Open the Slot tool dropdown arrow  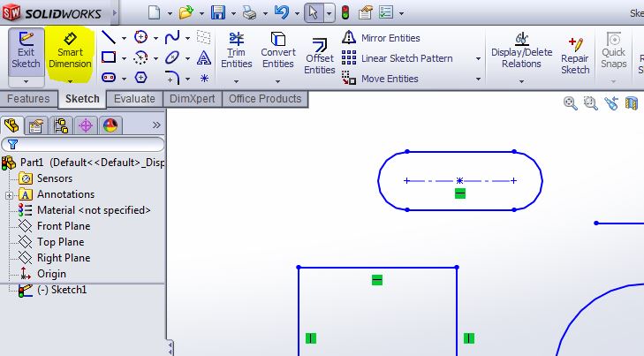click(x=124, y=79)
